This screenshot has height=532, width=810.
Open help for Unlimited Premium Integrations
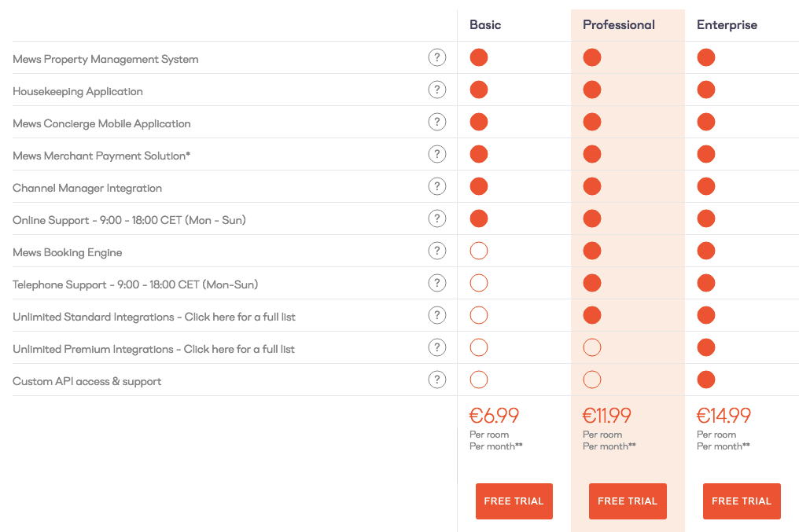tap(436, 347)
